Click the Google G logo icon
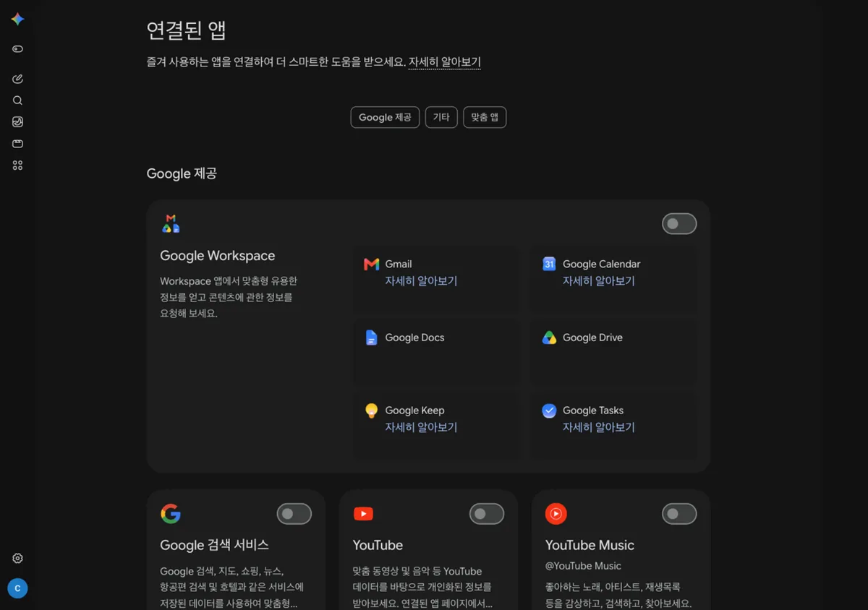 pos(171,514)
